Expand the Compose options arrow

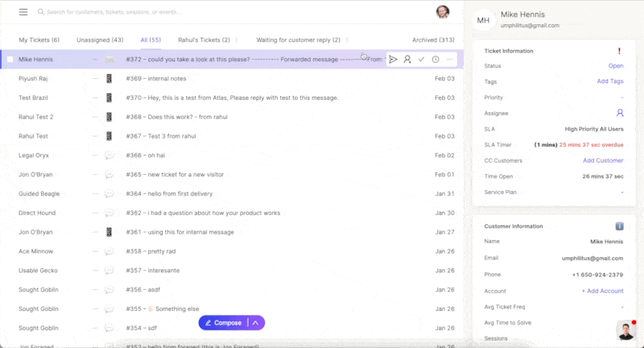[255, 323]
